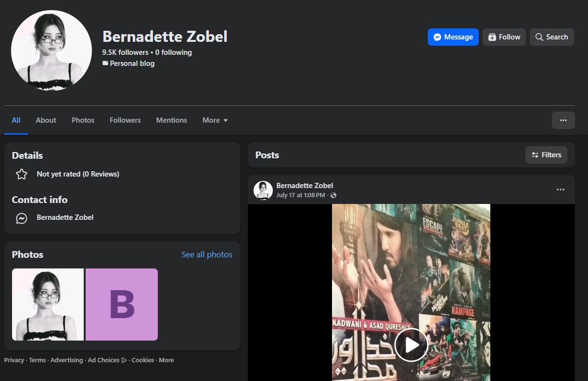Click the Personal blog category label
The width and height of the screenshot is (588, 381).
click(132, 63)
